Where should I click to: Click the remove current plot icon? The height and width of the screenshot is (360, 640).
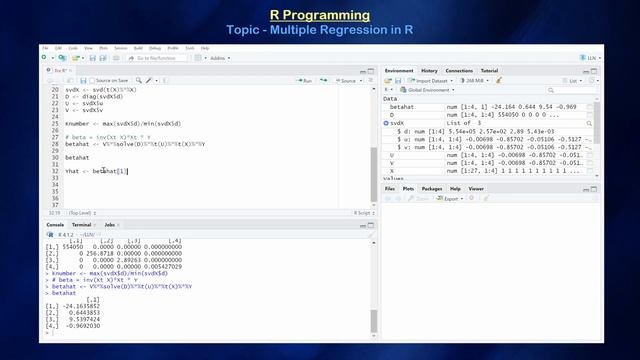pos(472,198)
